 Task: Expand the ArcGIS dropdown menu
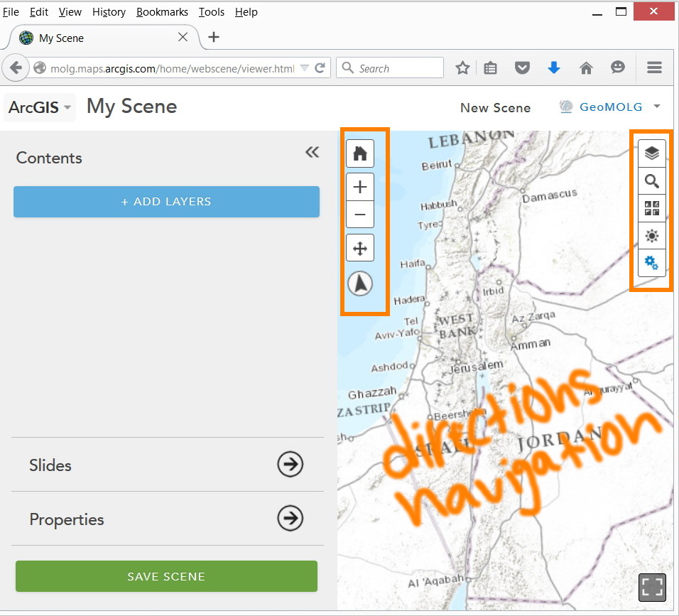39,107
